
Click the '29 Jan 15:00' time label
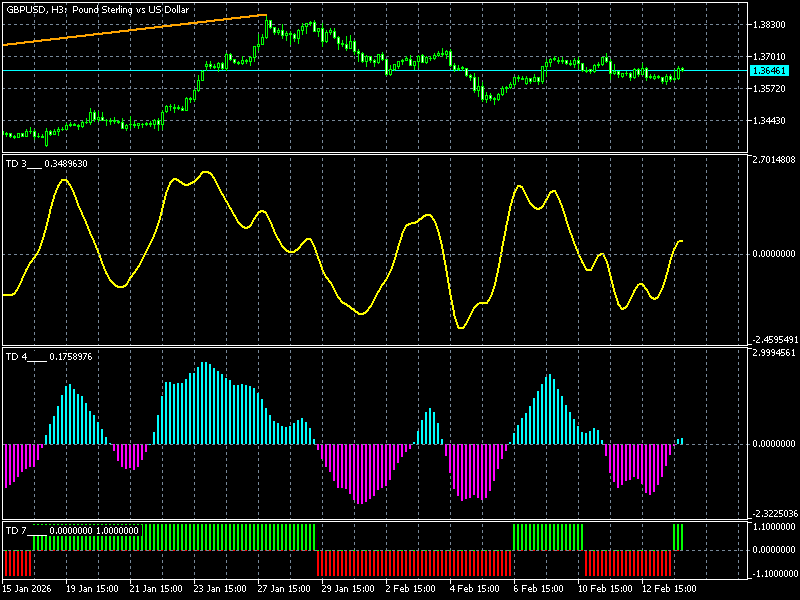pos(348,588)
